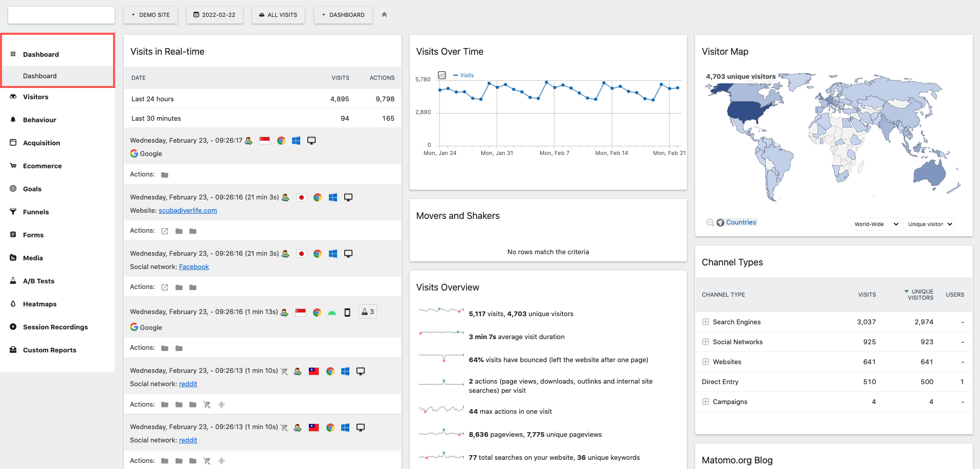Sort Channel Types by the Visits column header
Screen dimensions: 980x469
867,295
